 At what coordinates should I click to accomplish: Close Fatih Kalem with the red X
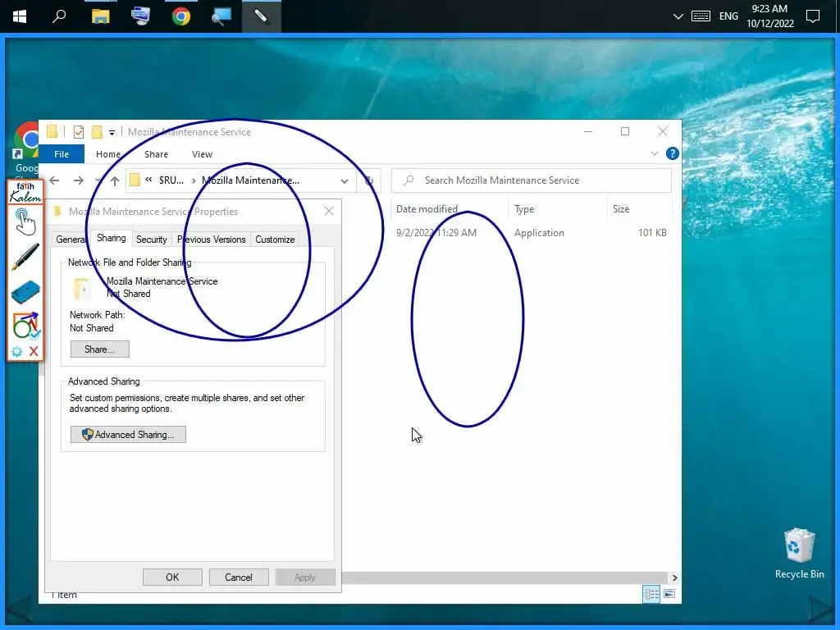pos(34,351)
